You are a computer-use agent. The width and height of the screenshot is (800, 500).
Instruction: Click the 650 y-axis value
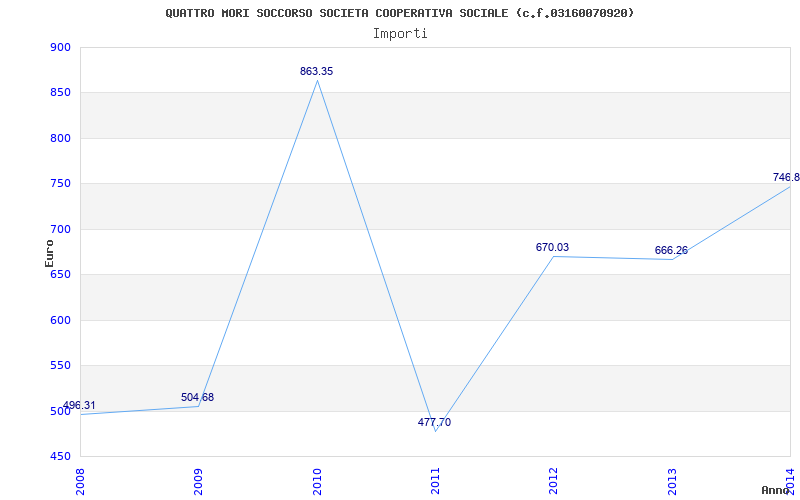point(60,274)
